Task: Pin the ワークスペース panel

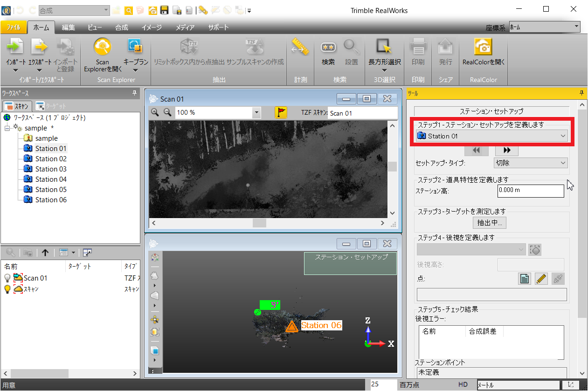Action: (x=135, y=93)
